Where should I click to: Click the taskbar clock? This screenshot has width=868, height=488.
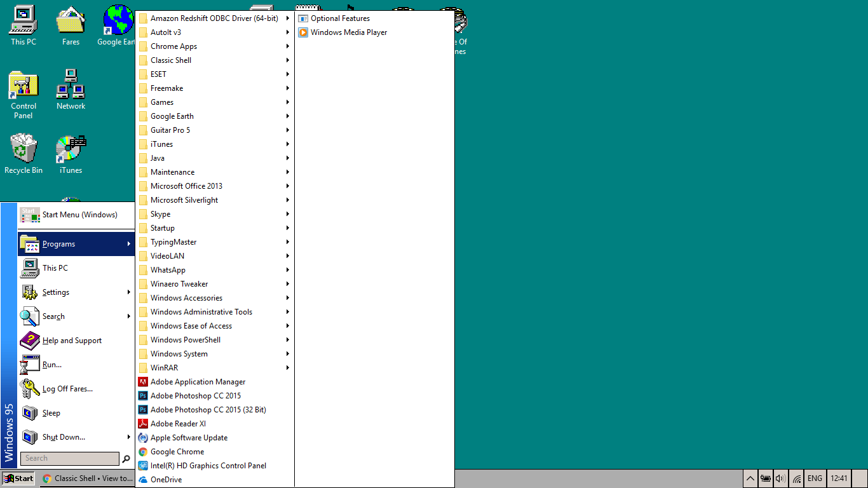point(839,478)
